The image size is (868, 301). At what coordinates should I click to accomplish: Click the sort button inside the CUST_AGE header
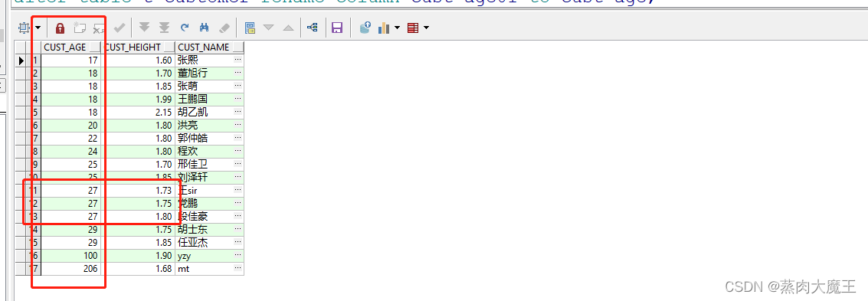pyautogui.click(x=95, y=47)
